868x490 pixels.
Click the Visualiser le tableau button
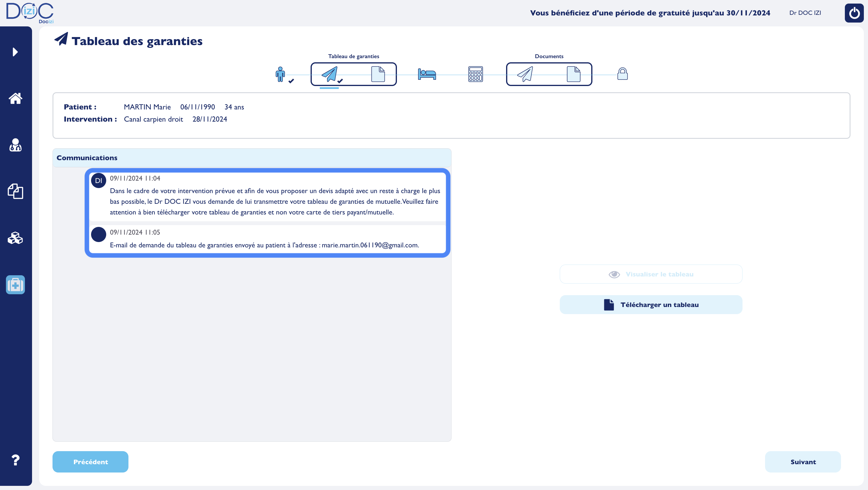651,274
